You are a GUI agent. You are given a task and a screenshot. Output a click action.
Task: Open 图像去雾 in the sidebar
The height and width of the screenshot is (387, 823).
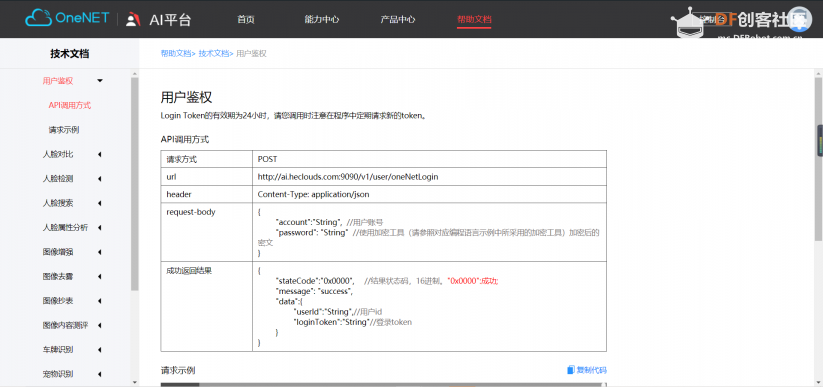[58, 276]
